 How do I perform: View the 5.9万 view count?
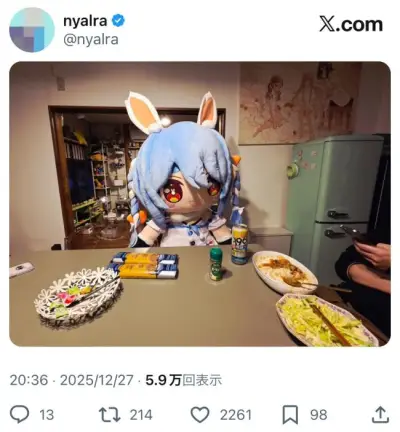coord(163,380)
